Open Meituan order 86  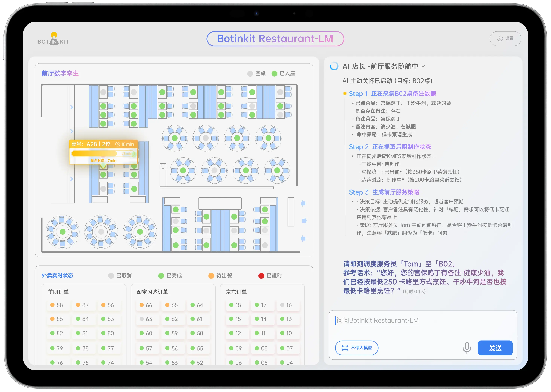point(109,305)
